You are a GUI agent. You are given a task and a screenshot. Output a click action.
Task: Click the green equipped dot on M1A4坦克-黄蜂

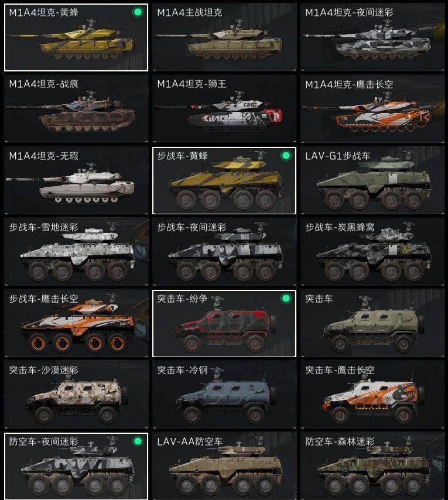(x=138, y=12)
